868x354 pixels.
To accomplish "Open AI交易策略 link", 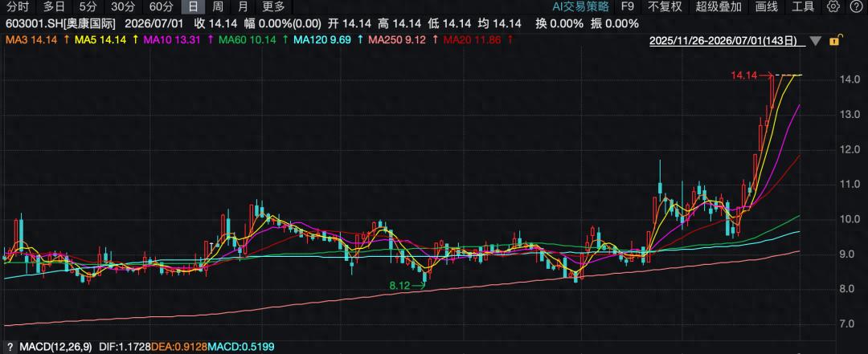I will [581, 6].
